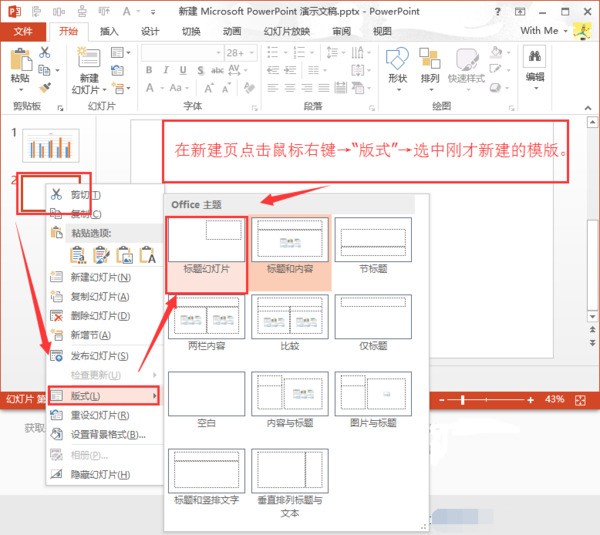This screenshot has height=535, width=600.
Task: Open the 文件 file button
Action: point(22,31)
